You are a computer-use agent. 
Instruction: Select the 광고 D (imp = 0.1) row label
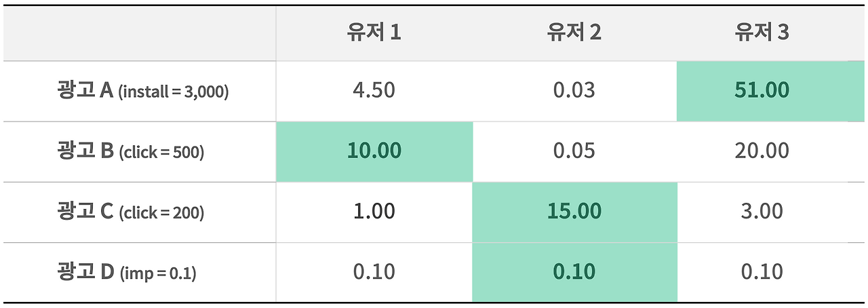click(x=126, y=272)
